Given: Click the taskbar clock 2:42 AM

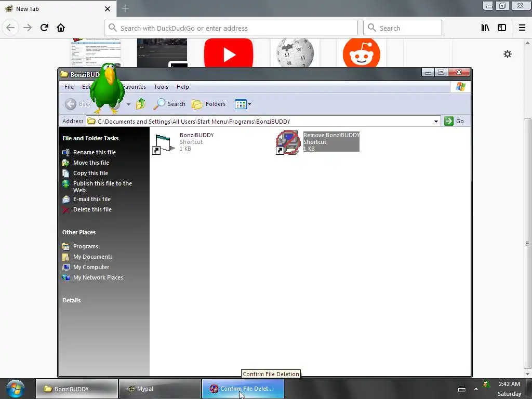Looking at the screenshot, I should click(509, 384).
